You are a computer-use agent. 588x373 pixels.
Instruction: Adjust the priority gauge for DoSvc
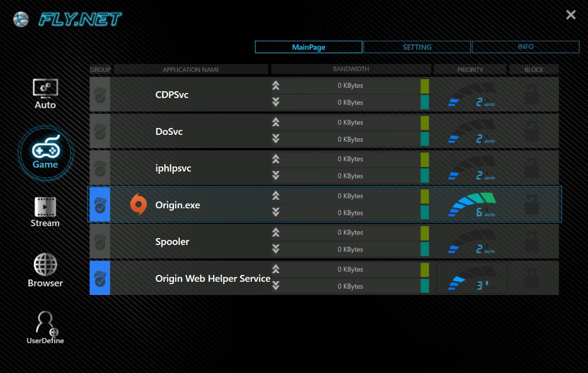[x=472, y=131]
